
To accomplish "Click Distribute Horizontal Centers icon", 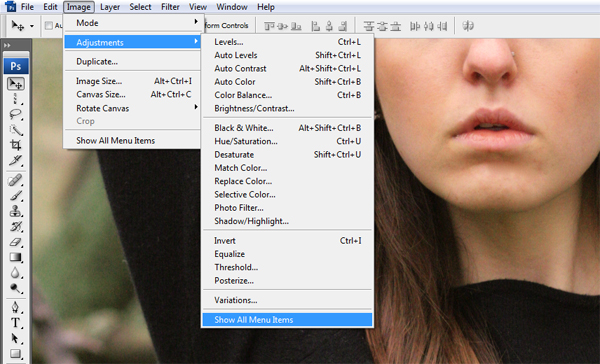I will point(429,26).
